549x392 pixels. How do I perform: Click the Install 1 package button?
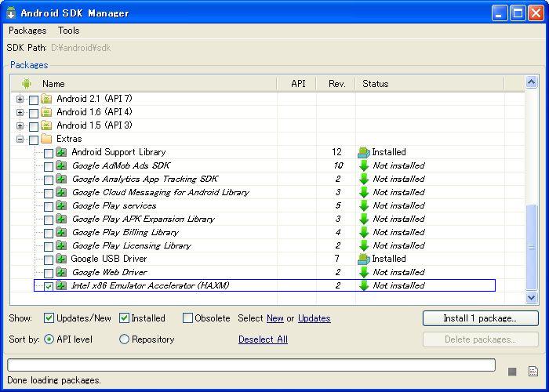click(480, 318)
